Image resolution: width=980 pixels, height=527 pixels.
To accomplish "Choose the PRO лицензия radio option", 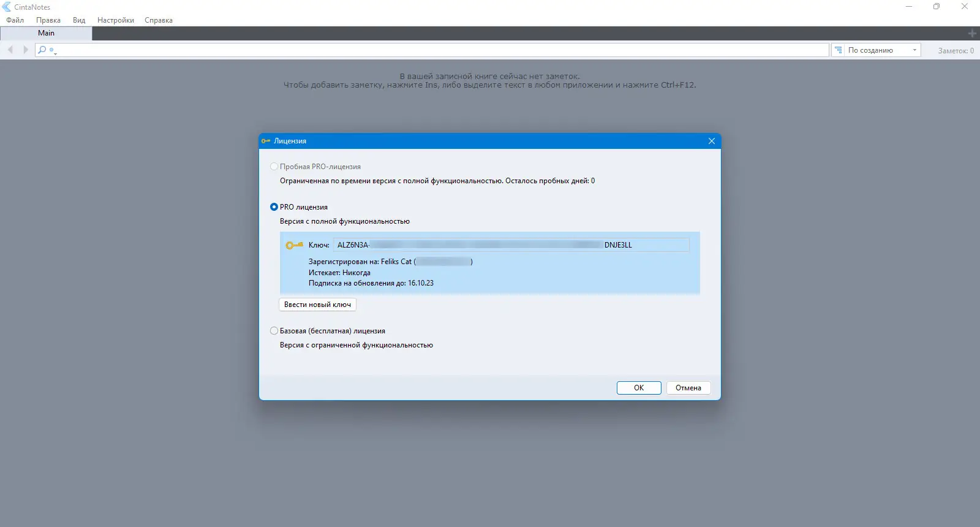I will pyautogui.click(x=274, y=207).
